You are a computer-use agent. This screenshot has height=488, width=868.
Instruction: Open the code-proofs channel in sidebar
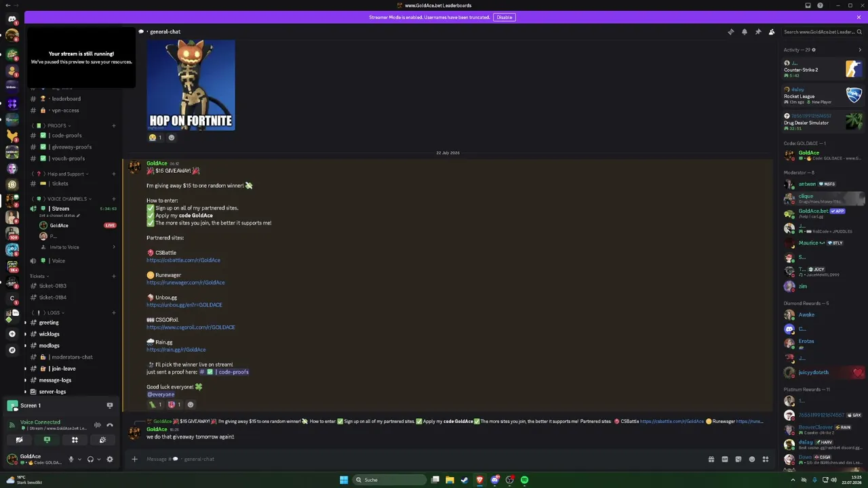pyautogui.click(x=73, y=136)
